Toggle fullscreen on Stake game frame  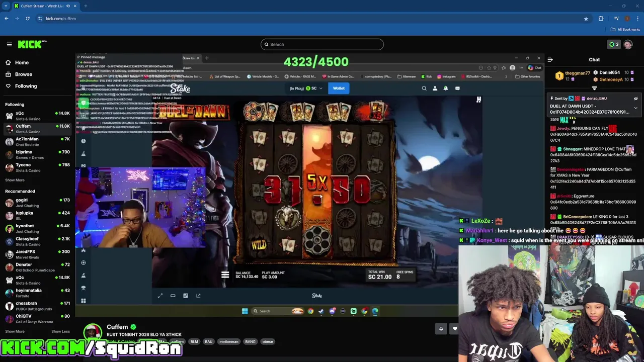pos(160,296)
